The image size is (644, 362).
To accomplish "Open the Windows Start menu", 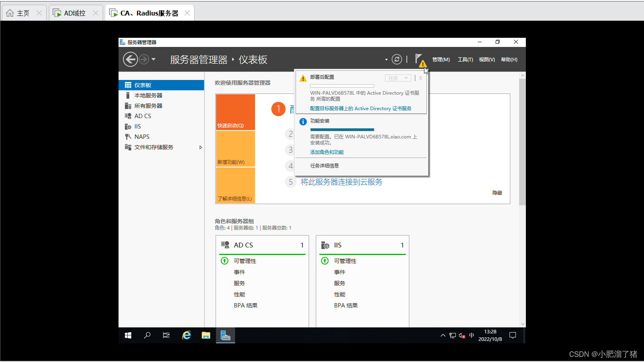I will pos(128,336).
